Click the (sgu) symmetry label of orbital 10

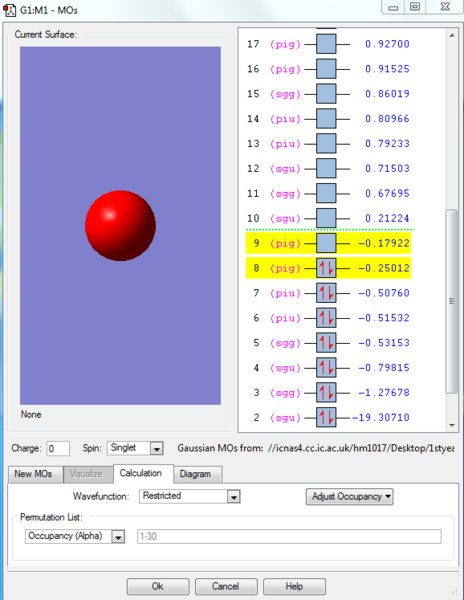click(285, 218)
